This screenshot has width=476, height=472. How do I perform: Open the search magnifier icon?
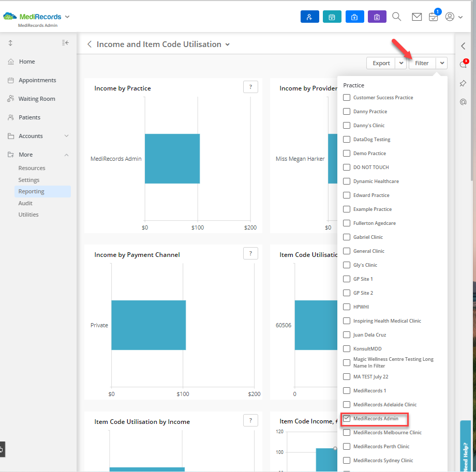click(396, 17)
